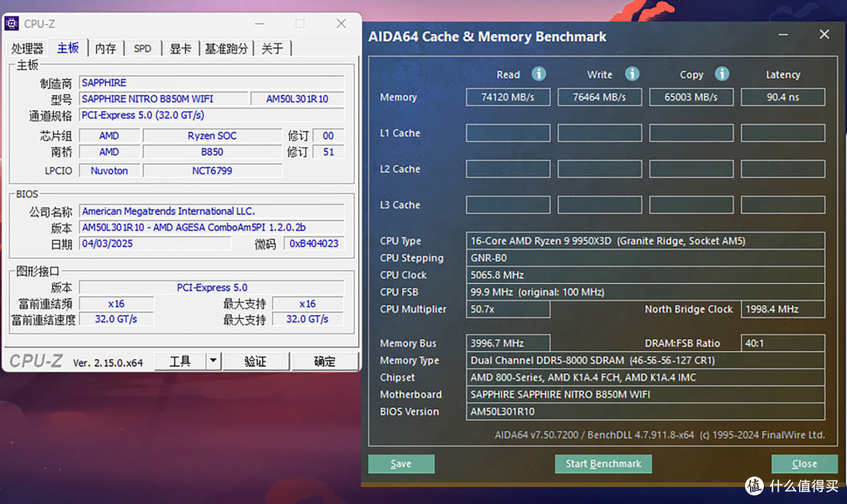The width and height of the screenshot is (847, 504).
Task: Click the CPU Type field text
Action: (645, 241)
